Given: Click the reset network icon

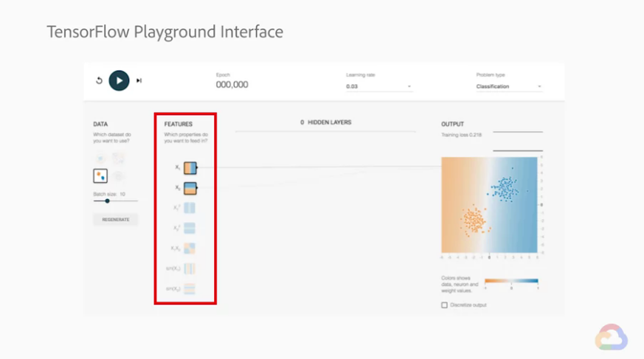Looking at the screenshot, I should click(x=99, y=80).
